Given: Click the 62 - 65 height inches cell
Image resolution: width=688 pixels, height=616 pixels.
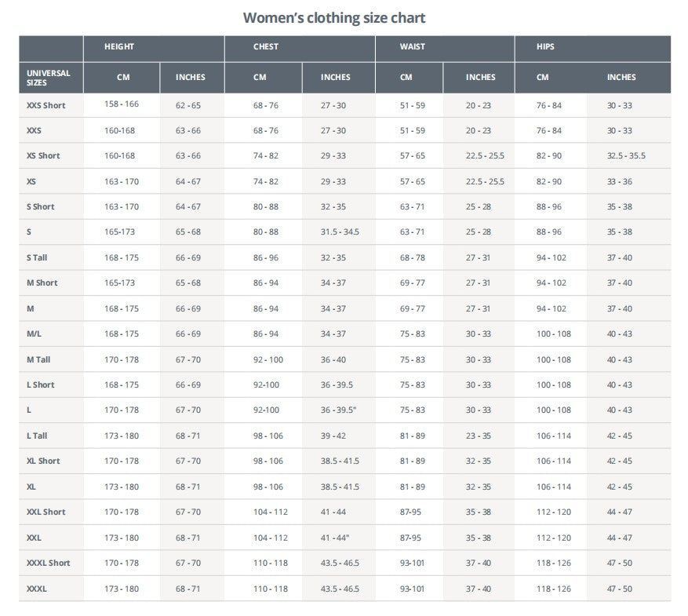Looking at the screenshot, I should (188, 105).
